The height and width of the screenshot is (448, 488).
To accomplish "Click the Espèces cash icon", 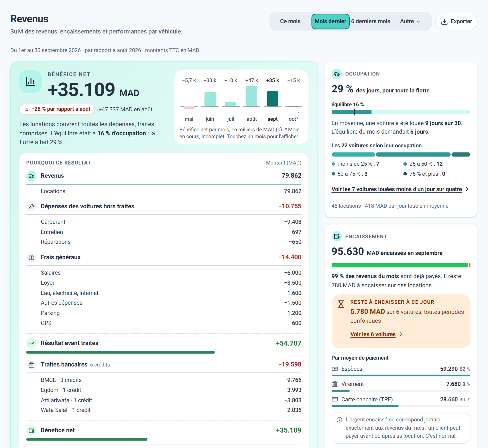I will 335,369.
